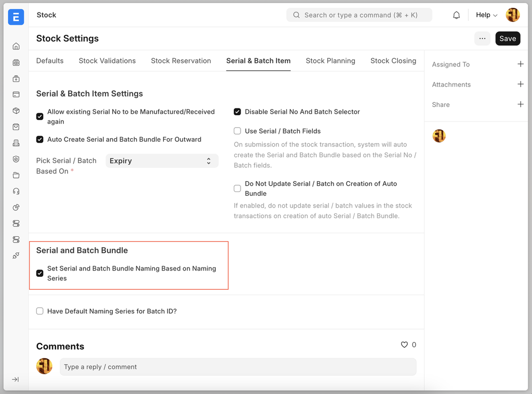Open the building icon in sidebar
The image size is (532, 394).
click(x=16, y=143)
